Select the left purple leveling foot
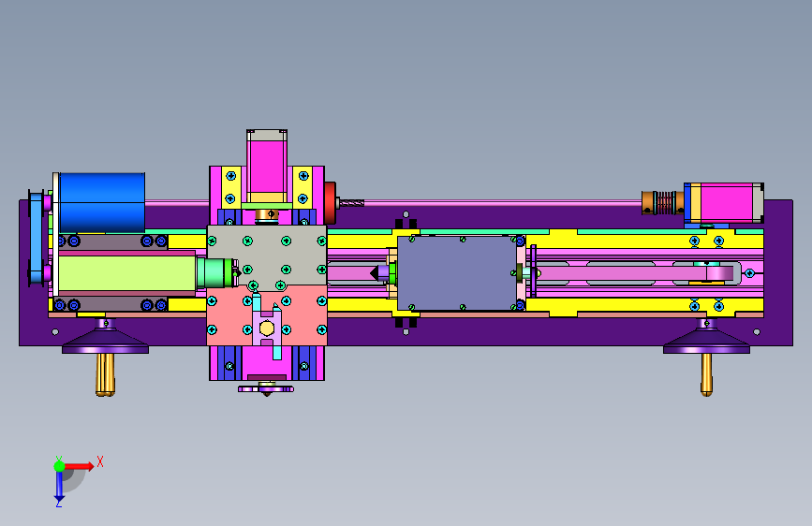 click(x=105, y=338)
